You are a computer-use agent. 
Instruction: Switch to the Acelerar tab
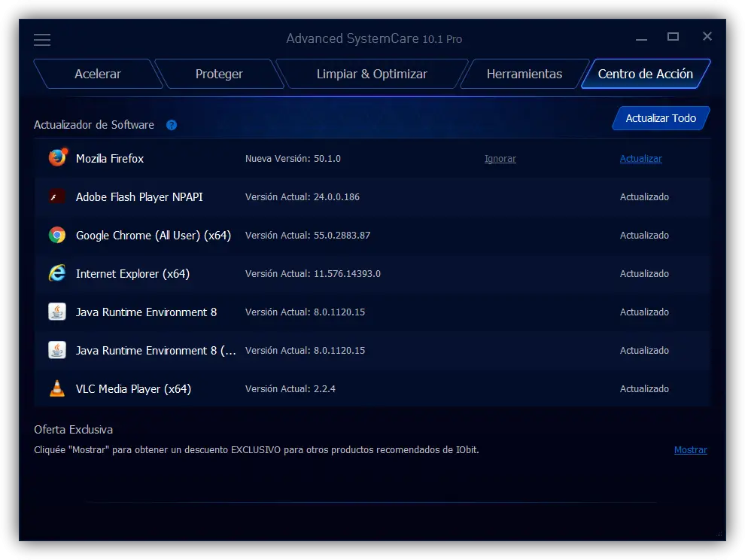(98, 74)
